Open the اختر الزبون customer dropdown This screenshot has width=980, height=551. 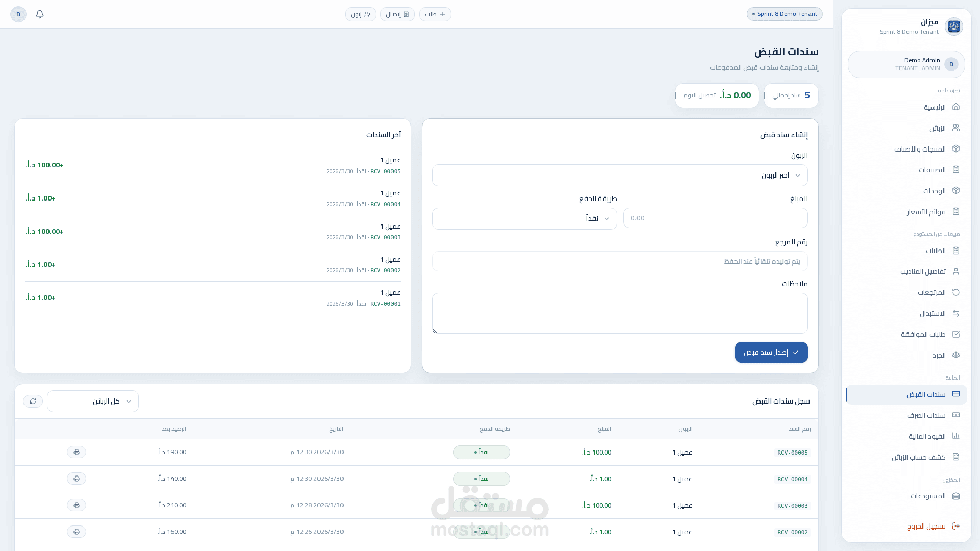click(x=620, y=176)
